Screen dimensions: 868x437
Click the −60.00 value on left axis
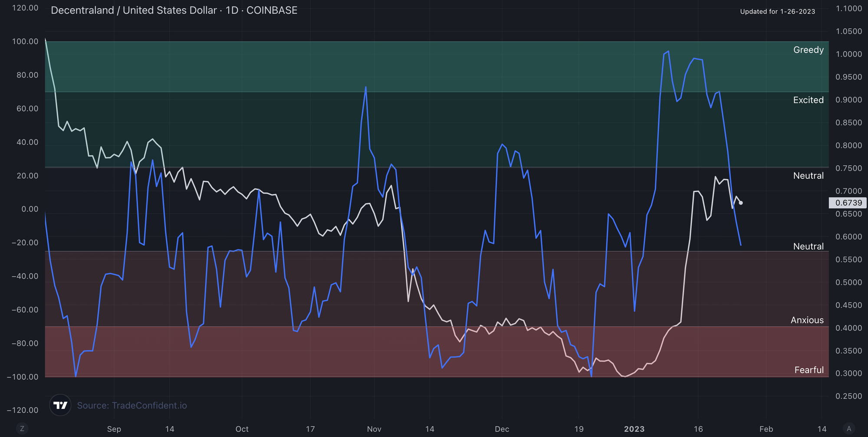25,310
